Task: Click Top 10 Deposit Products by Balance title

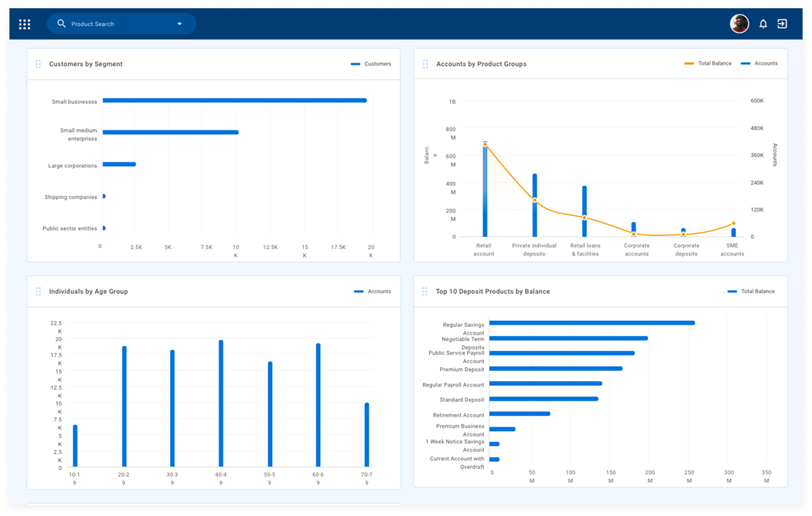Action: pyautogui.click(x=493, y=291)
